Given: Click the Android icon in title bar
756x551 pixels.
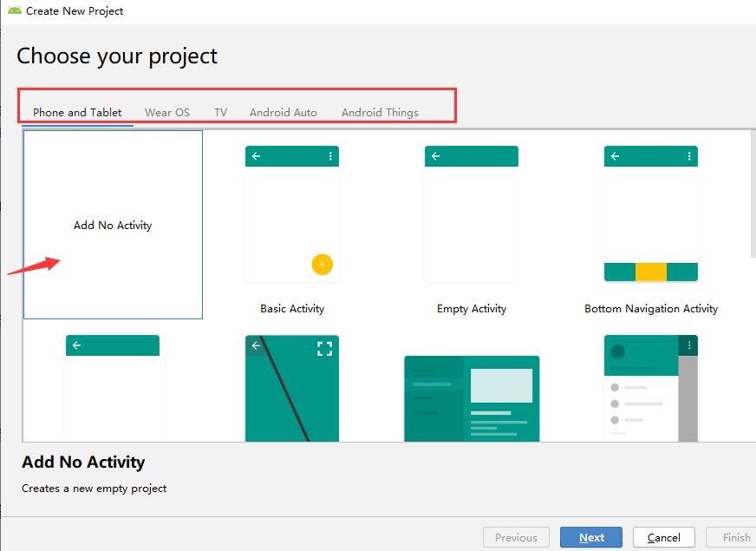Looking at the screenshot, I should point(15,10).
